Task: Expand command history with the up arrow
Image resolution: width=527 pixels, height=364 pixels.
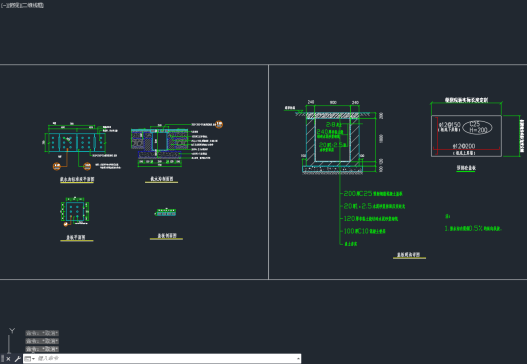Action: click(x=298, y=359)
